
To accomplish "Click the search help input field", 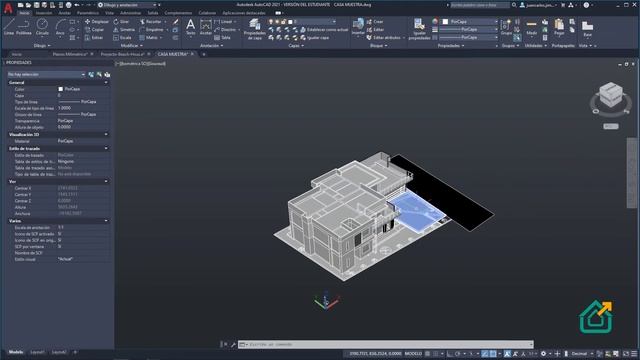I will click(480, 5).
